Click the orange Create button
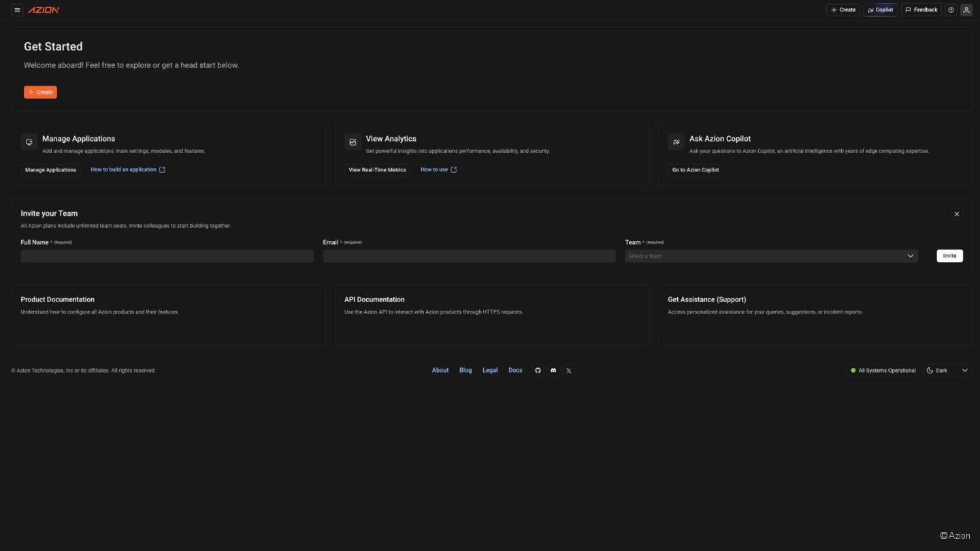 (40, 92)
